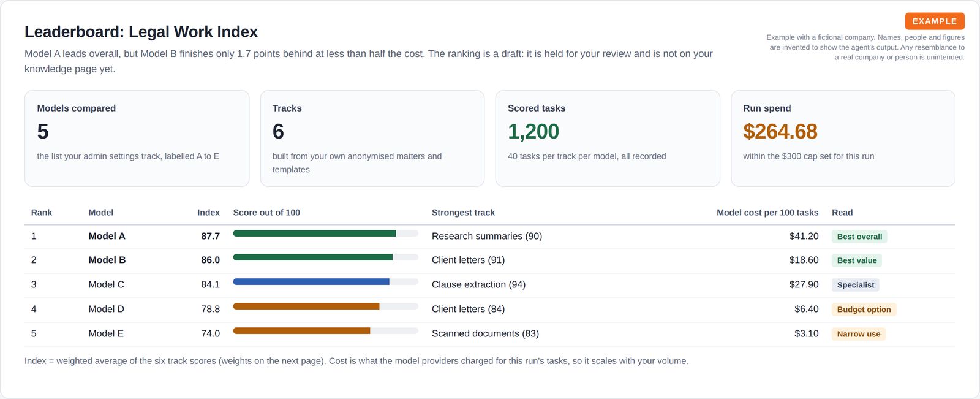Screen dimensions: 980x399
Task: Click the $27.90 cost cell
Action: tap(804, 284)
